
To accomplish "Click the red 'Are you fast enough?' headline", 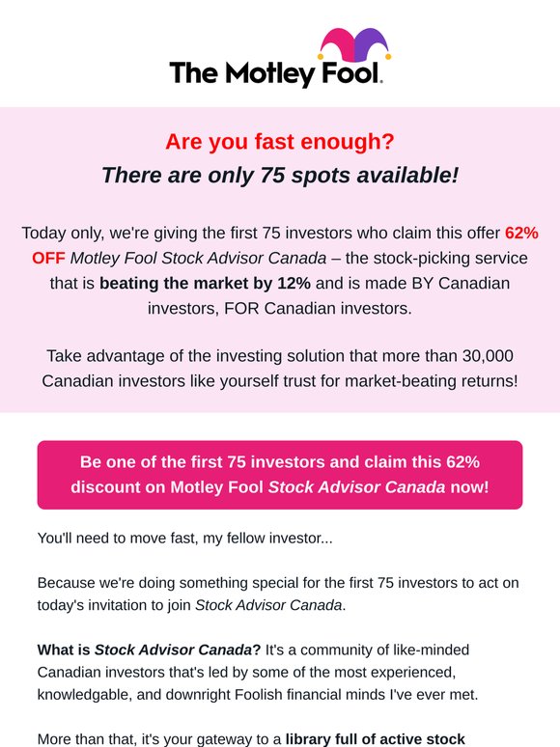I will tap(280, 142).
